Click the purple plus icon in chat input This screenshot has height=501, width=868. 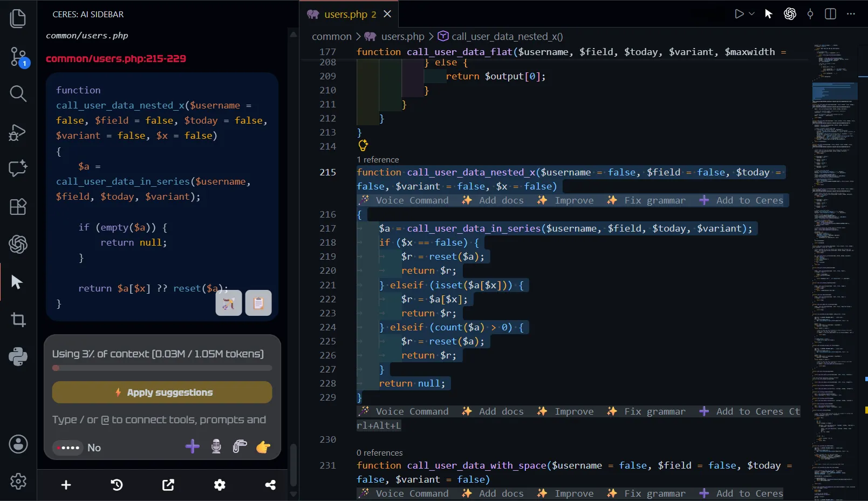coord(193,446)
